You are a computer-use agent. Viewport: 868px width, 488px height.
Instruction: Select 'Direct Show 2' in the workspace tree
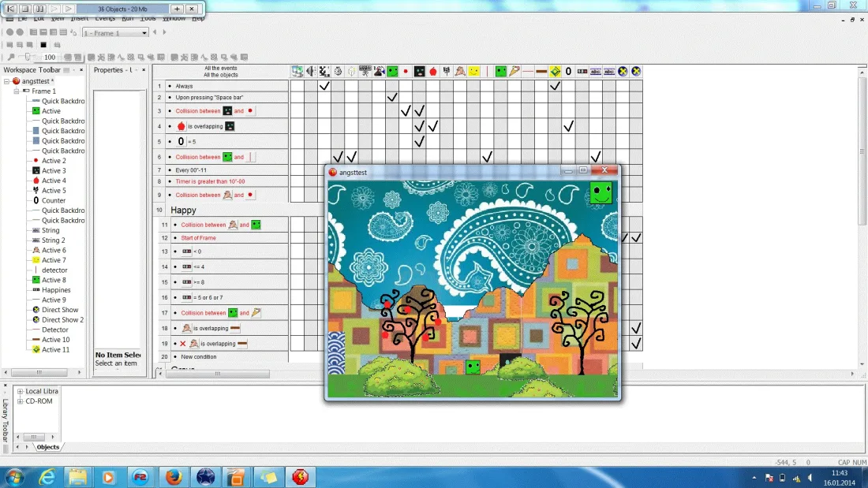click(62, 320)
